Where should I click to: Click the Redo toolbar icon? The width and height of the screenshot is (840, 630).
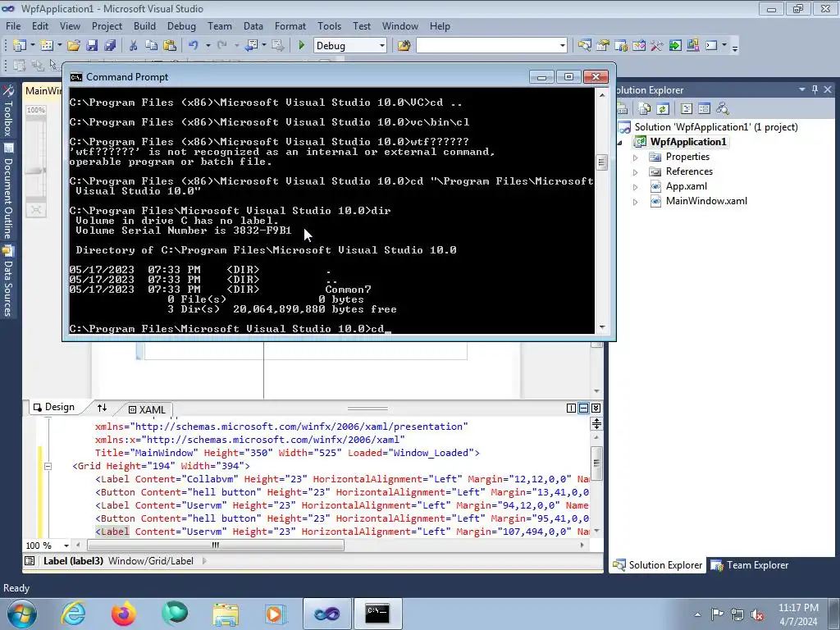coord(221,46)
